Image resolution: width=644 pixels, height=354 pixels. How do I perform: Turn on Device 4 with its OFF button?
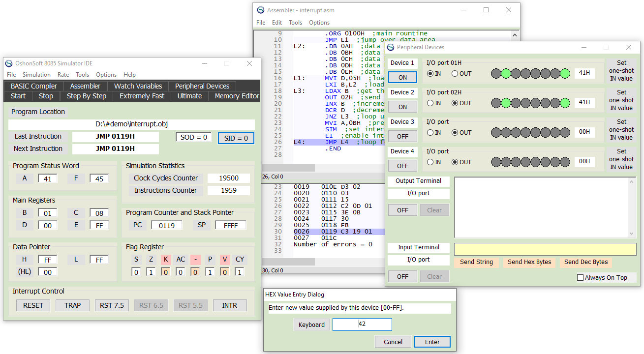click(x=403, y=166)
